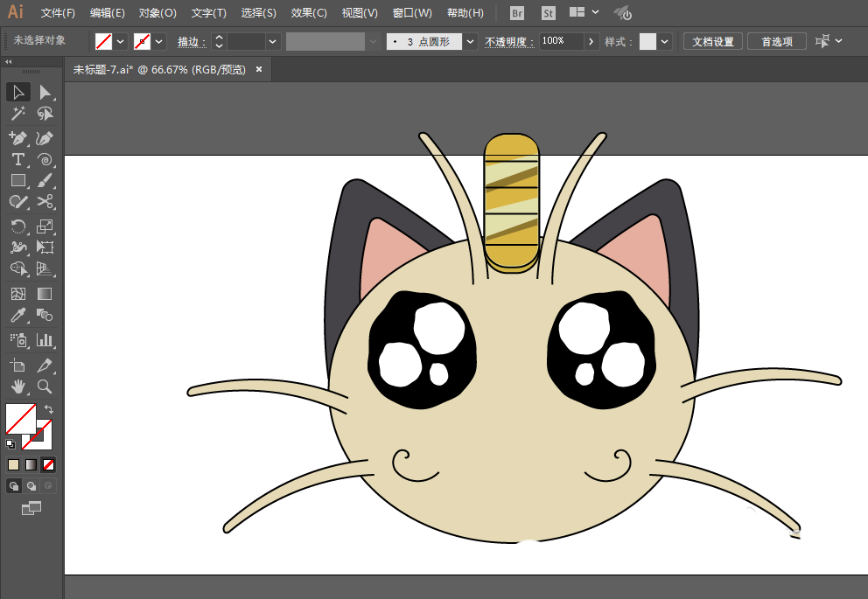Image resolution: width=868 pixels, height=599 pixels.
Task: Open the 样式 style dropdown
Action: point(666,41)
